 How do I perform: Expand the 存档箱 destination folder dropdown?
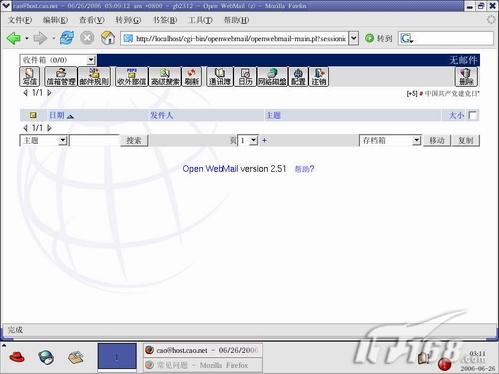pyautogui.click(x=416, y=140)
